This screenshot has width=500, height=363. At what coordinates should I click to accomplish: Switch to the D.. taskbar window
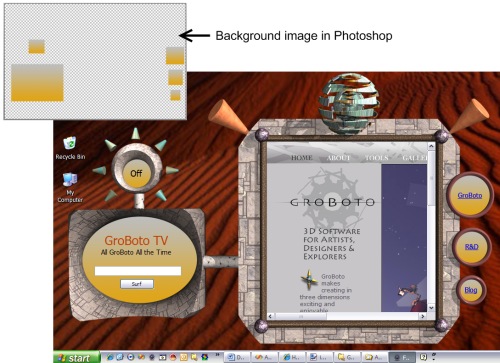point(237,358)
